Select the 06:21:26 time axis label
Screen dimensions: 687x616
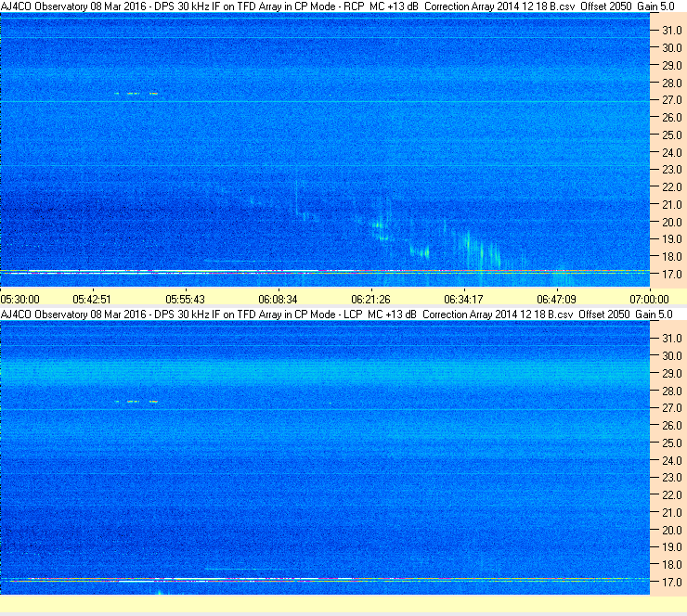[x=370, y=300]
